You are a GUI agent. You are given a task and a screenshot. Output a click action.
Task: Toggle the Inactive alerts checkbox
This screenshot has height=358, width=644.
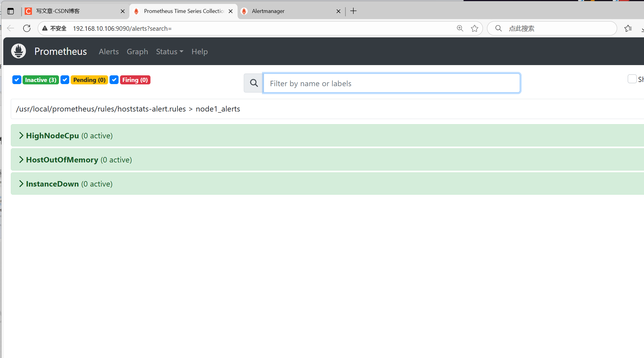[x=17, y=80]
